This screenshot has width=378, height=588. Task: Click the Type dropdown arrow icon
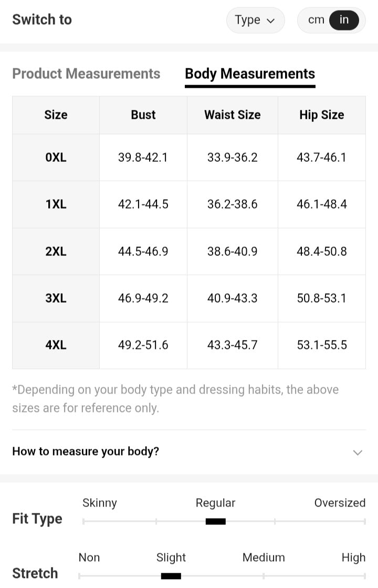pyautogui.click(x=271, y=21)
